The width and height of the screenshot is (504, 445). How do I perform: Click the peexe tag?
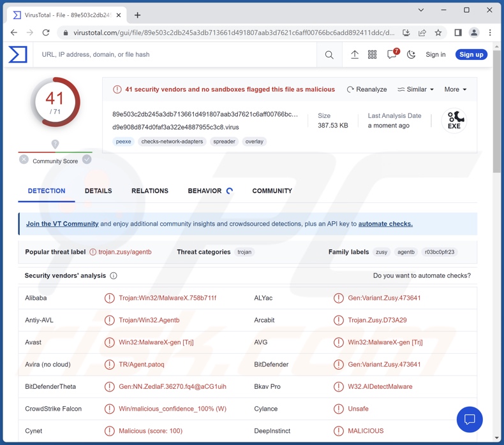[123, 142]
